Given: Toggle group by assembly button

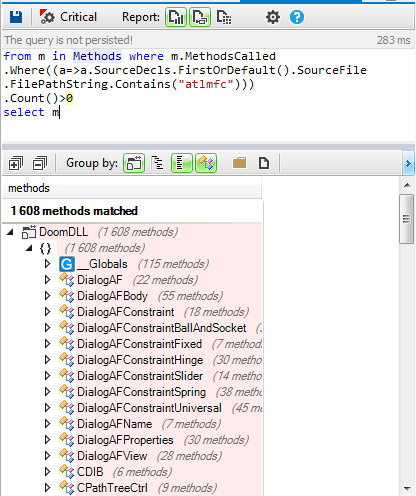Looking at the screenshot, I should pos(134,163).
